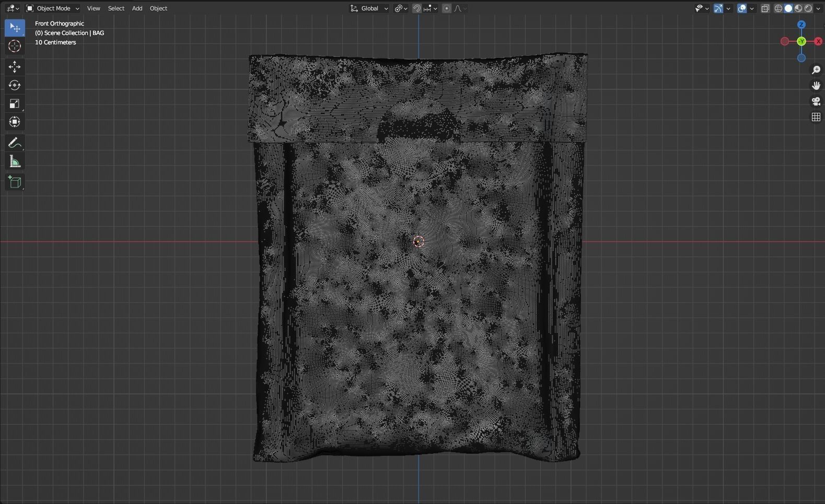The image size is (825, 504).
Task: Select the Select Box tool
Action: (15, 28)
